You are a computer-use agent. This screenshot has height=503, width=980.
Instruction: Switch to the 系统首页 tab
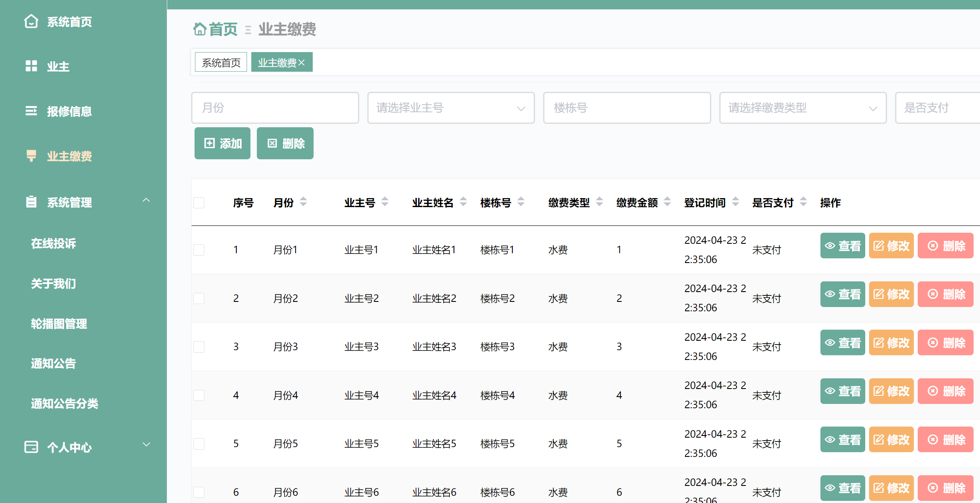pos(221,62)
